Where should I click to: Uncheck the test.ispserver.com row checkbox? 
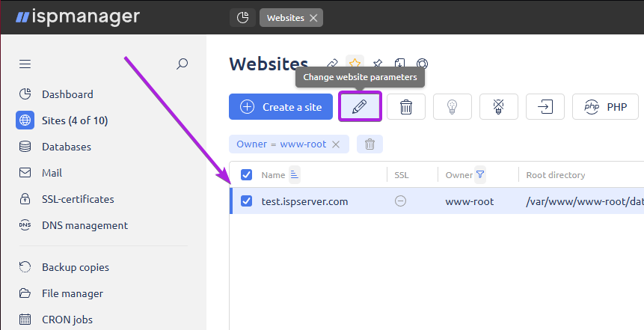click(x=246, y=201)
